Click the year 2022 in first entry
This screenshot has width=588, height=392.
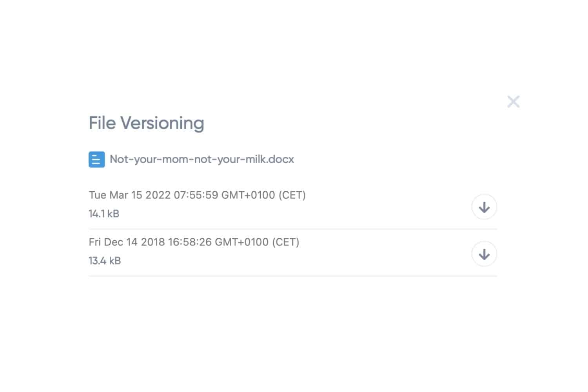pyautogui.click(x=158, y=195)
